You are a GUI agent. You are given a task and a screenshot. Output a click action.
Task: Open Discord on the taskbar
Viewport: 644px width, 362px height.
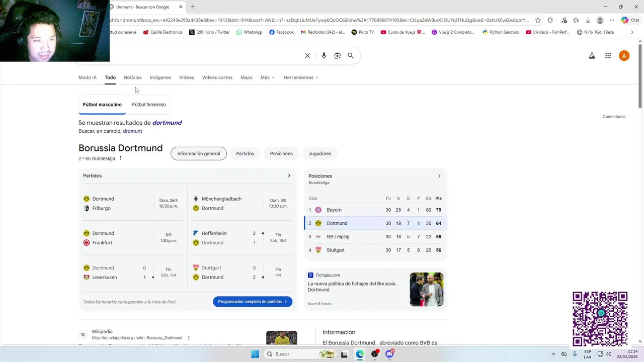[x=389, y=354]
